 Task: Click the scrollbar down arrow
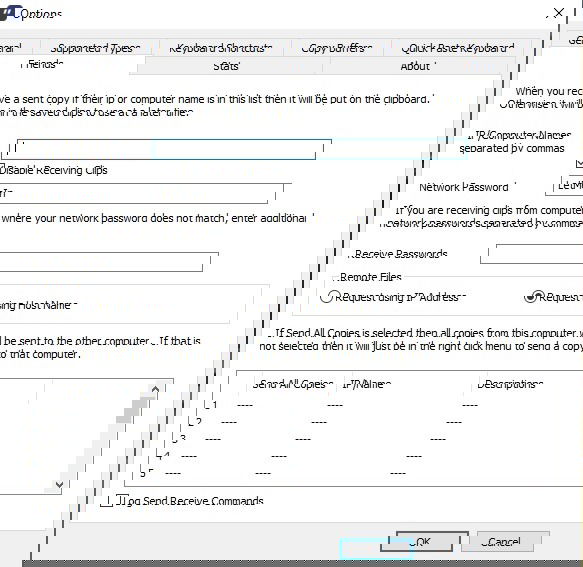coord(59,484)
